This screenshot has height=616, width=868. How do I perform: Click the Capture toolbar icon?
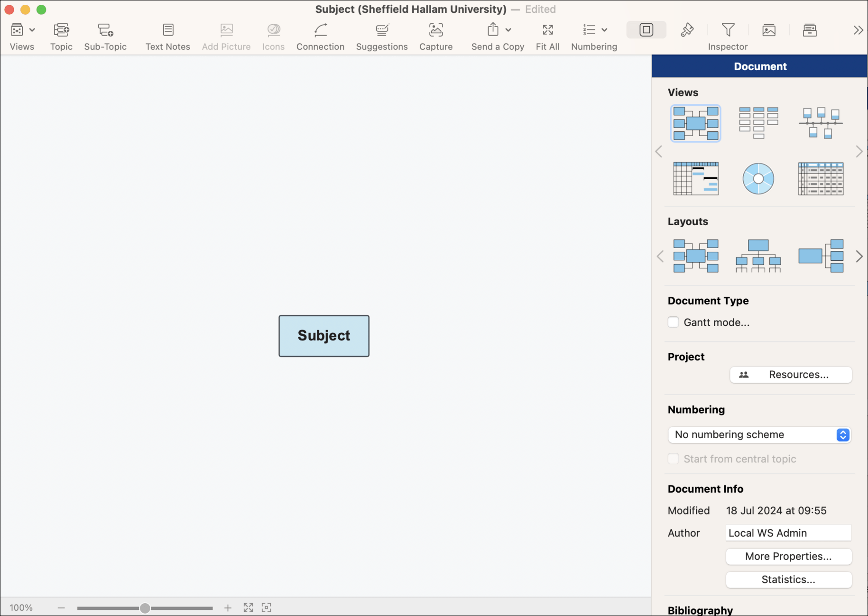436,30
